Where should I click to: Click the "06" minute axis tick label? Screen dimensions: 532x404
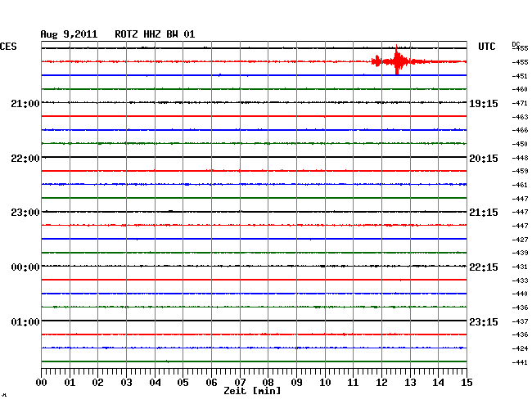click(211, 382)
